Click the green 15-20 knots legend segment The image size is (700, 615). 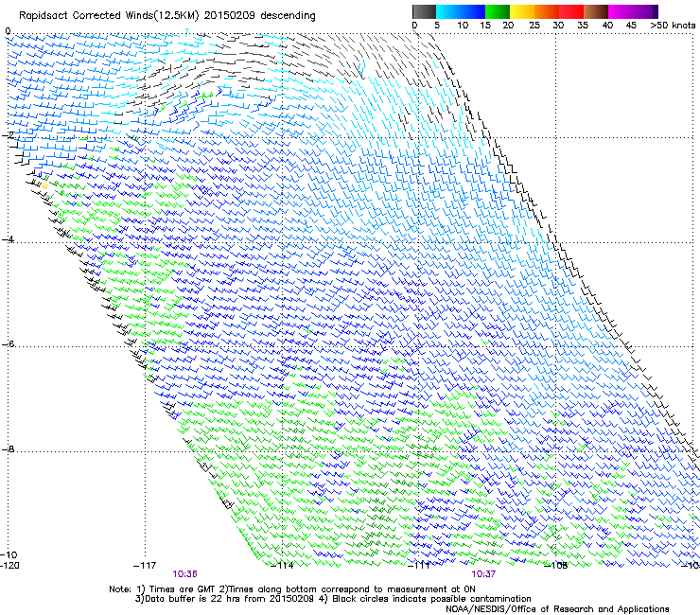498,11
